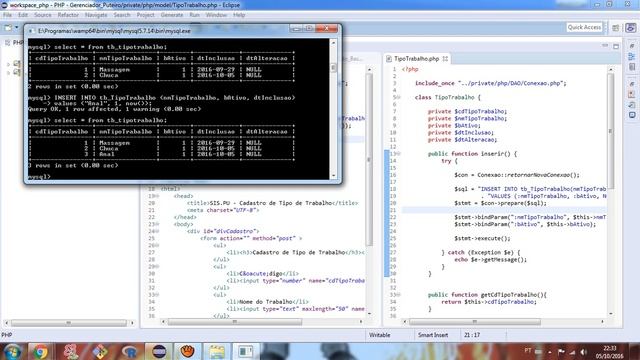The height and width of the screenshot is (360, 640).
Task: Open the New icon's dropdown arrow
Action: click(x=17, y=27)
